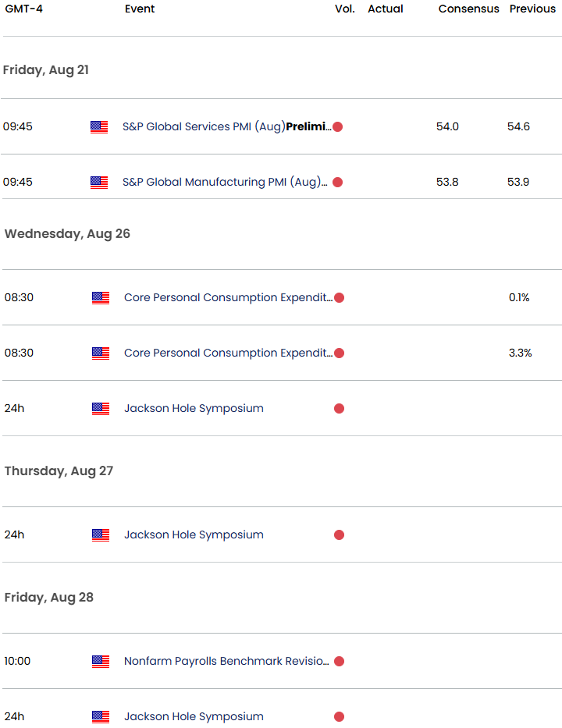Screen dimensions: 562x728
Task: Click the Previous column header
Action: point(532,9)
